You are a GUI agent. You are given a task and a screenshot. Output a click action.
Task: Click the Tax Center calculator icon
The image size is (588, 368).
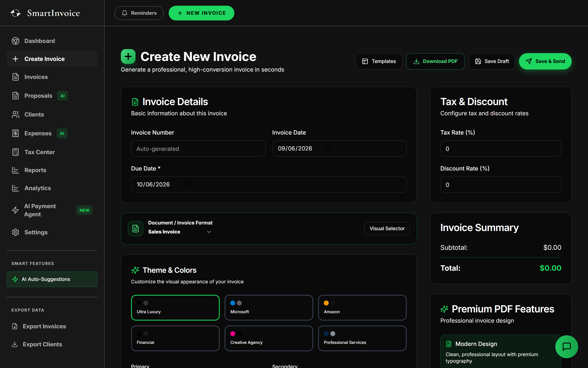click(x=16, y=152)
